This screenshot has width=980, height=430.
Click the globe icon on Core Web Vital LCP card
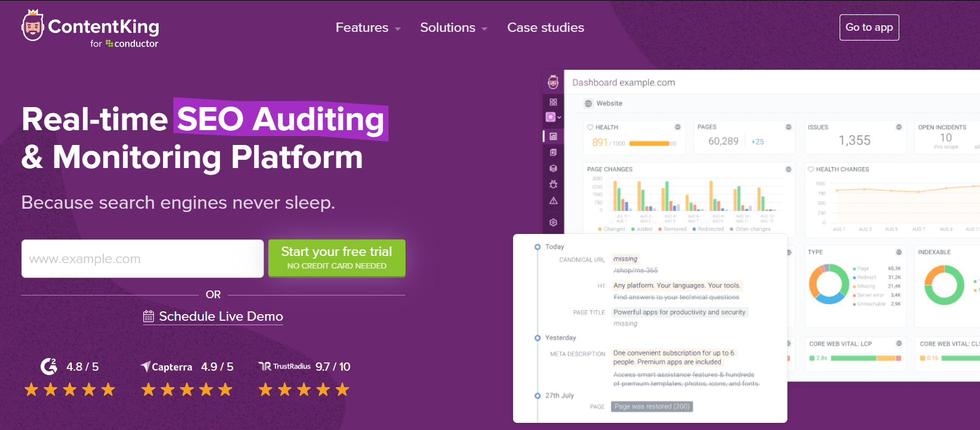(x=899, y=343)
